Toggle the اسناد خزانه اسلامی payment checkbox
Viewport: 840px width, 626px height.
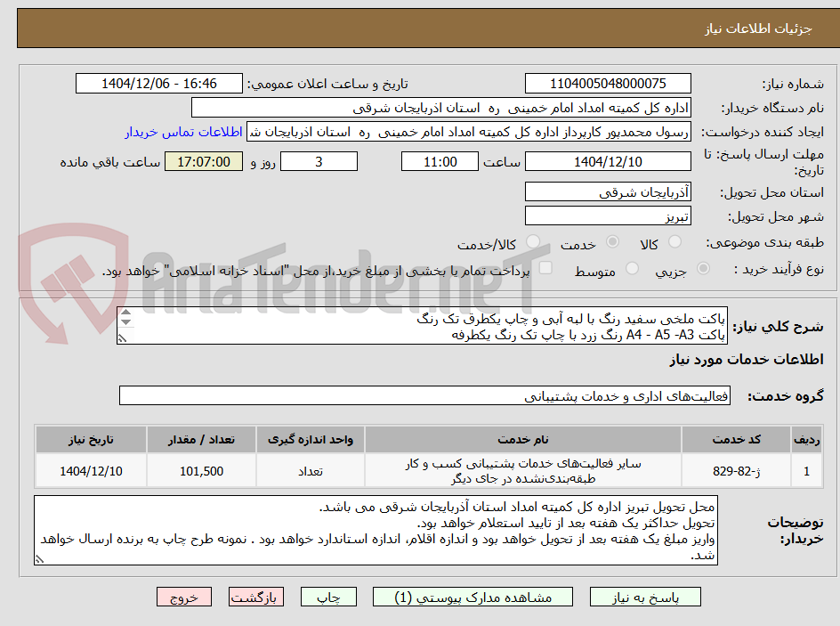pyautogui.click(x=545, y=267)
